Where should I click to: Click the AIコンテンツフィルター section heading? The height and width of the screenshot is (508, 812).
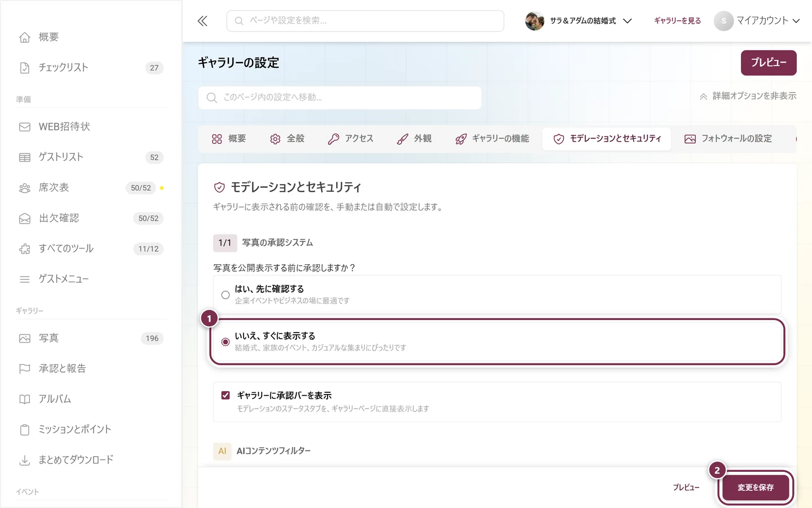pyautogui.click(x=273, y=451)
